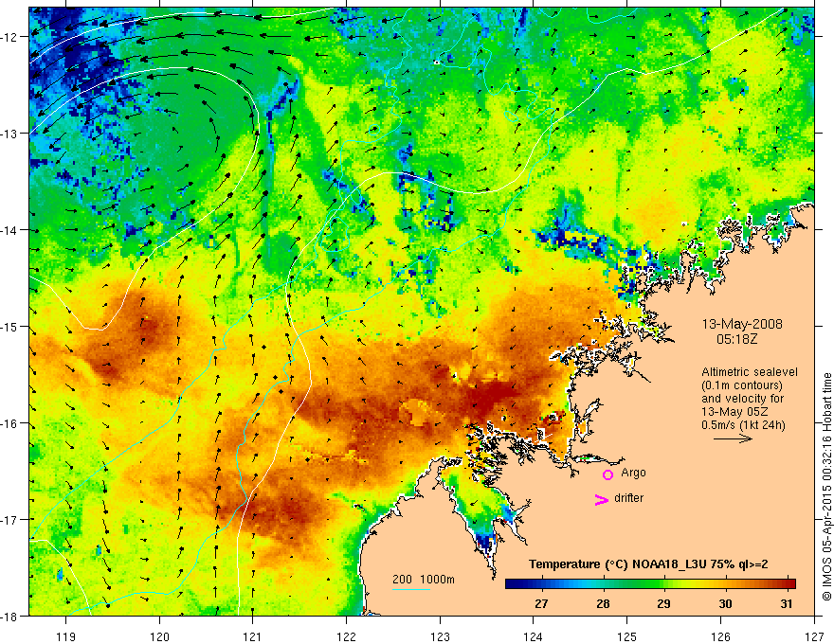Click the '13-May 05Z' caption line
Screen dimensions: 834x644
coord(734,412)
